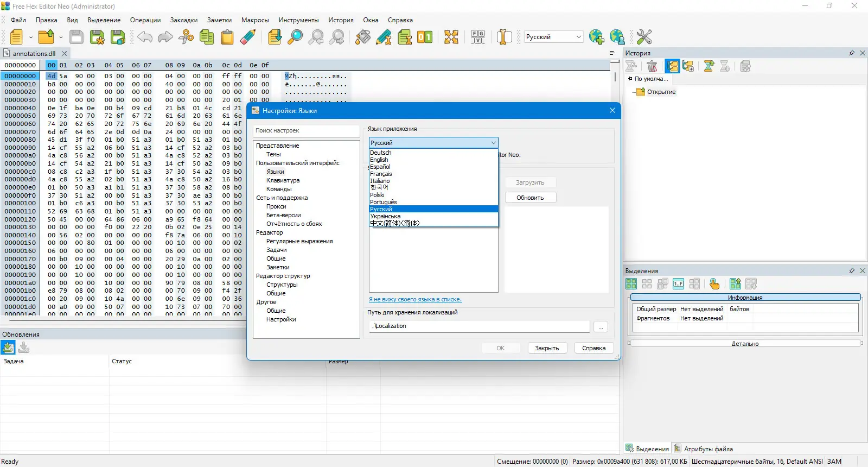
Task: Click the localization path input field
Action: (479, 326)
